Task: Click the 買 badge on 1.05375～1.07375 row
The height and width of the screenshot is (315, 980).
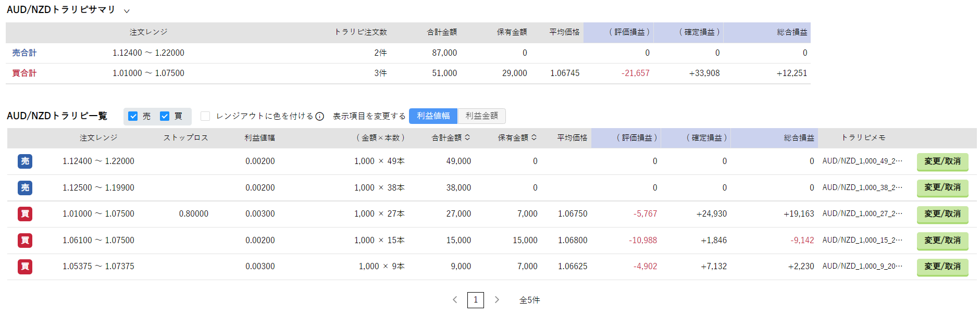Action: point(25,267)
